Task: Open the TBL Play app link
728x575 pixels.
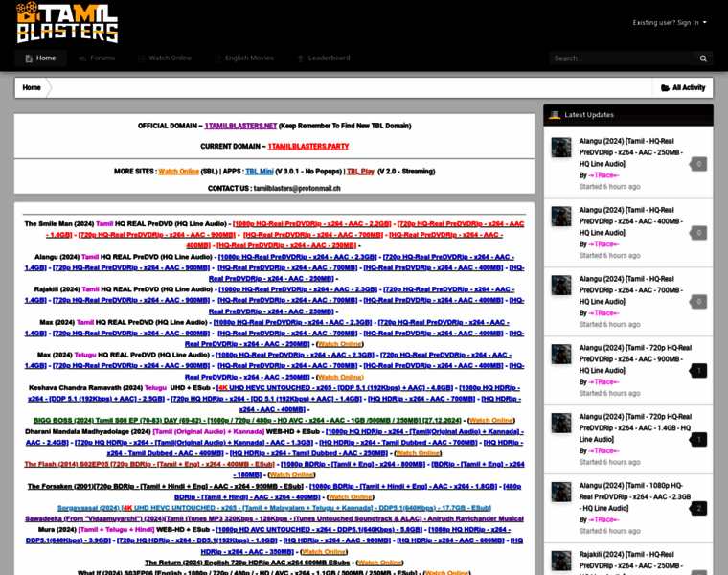Action: [360, 172]
